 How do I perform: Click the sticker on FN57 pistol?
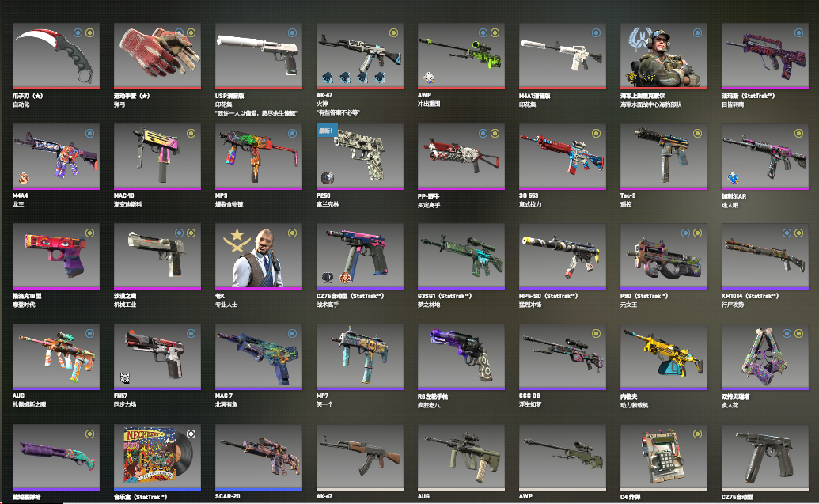125,378
